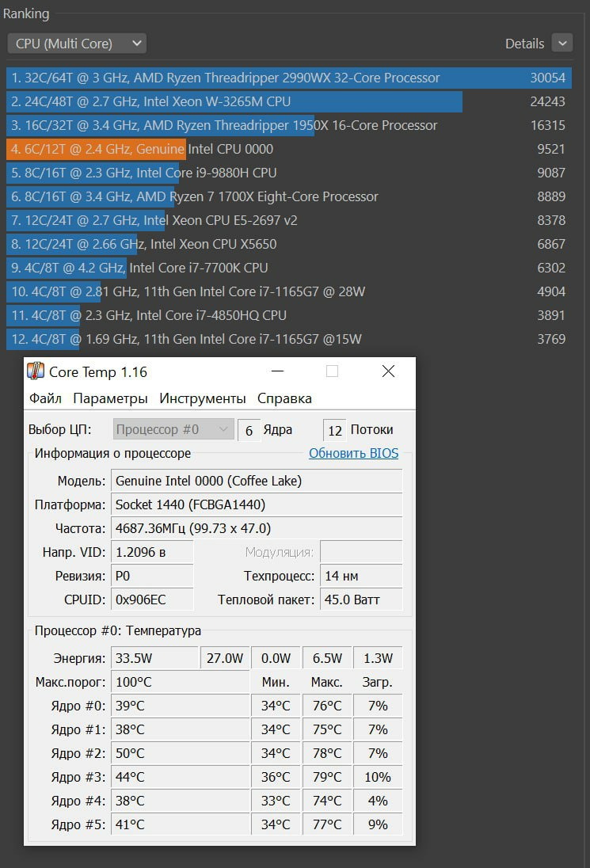Select the Xeon E5-2697 v2 ranking row
This screenshot has width=590, height=868.
(x=289, y=220)
